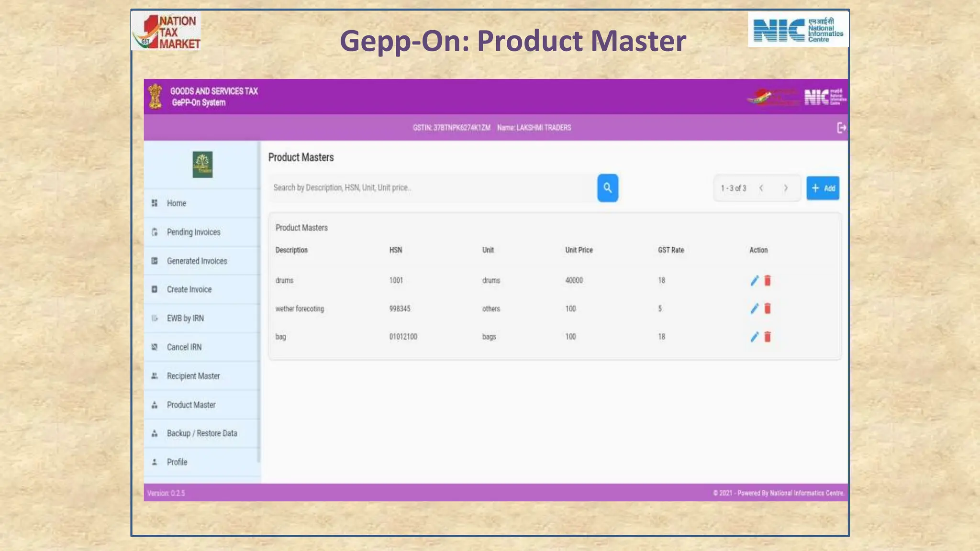Open Product Master in sidebar
Image resolution: width=980 pixels, height=551 pixels.
click(202, 405)
